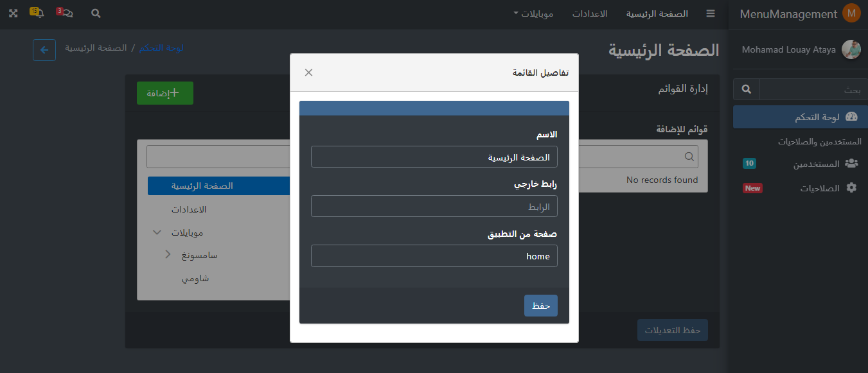The image size is (868, 373).
Task: Click the gear icon beside الصلاحيات
Action: point(852,188)
